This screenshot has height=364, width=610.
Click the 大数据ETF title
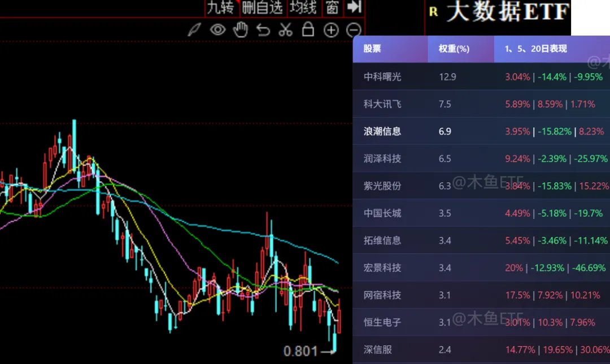(508, 11)
